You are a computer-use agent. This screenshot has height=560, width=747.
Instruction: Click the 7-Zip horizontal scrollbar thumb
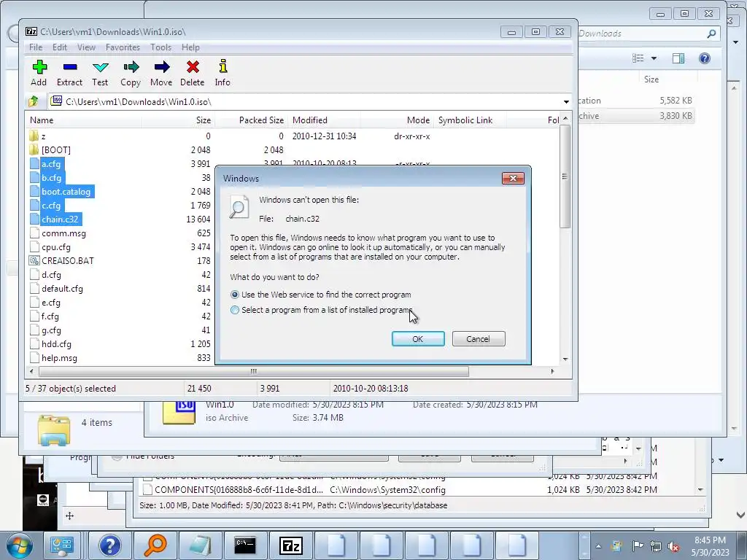[253, 371]
